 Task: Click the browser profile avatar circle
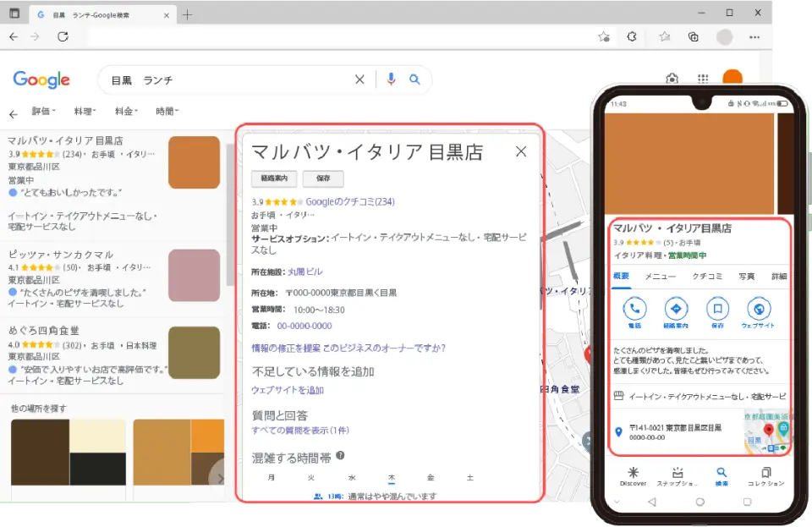[x=725, y=36]
